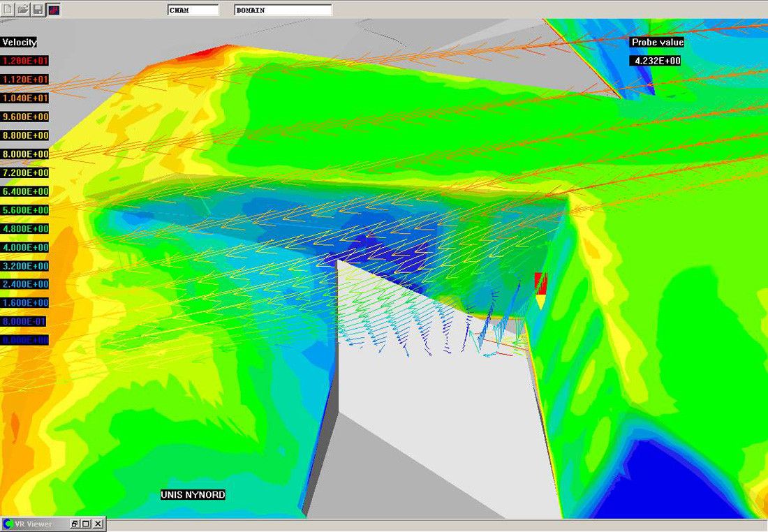768x532 pixels.
Task: Click the 9.600E+00 orange legend entry
Action: 24,117
